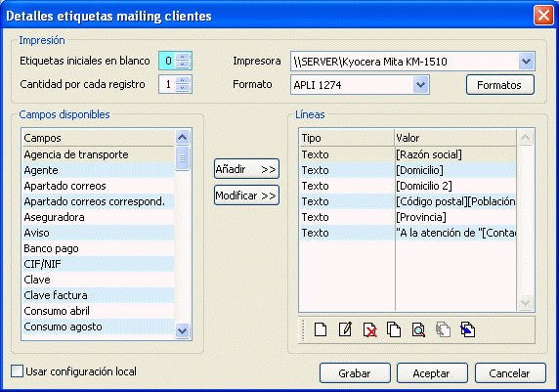559x392 pixels.
Task: Select the Clave field
Action: tap(99, 280)
